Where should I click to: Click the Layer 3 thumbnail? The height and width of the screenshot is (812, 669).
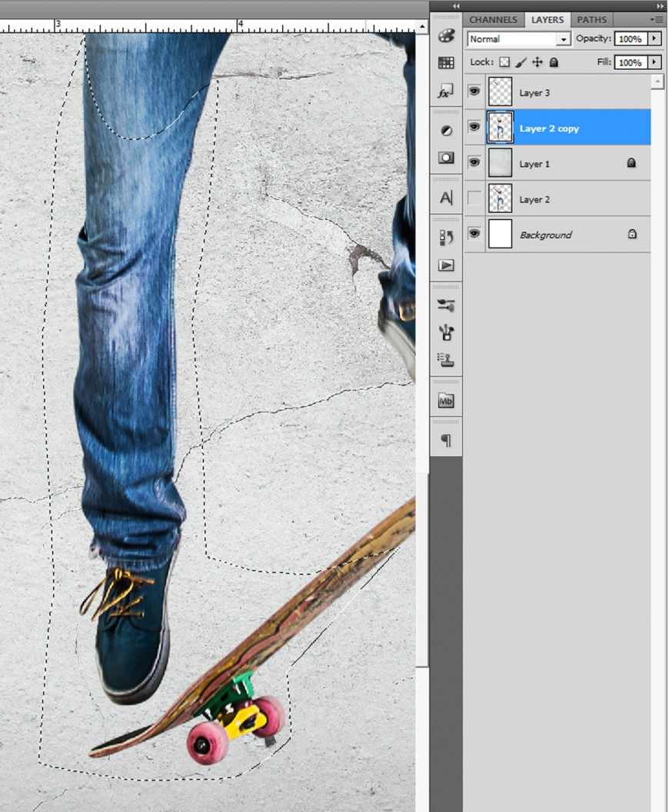click(x=500, y=92)
